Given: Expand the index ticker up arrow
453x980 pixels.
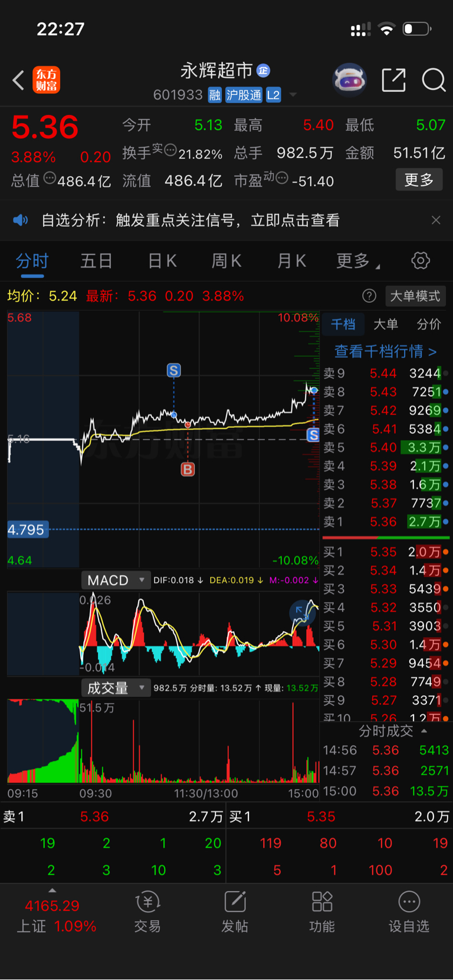Looking at the screenshot, I should pyautogui.click(x=52, y=890).
